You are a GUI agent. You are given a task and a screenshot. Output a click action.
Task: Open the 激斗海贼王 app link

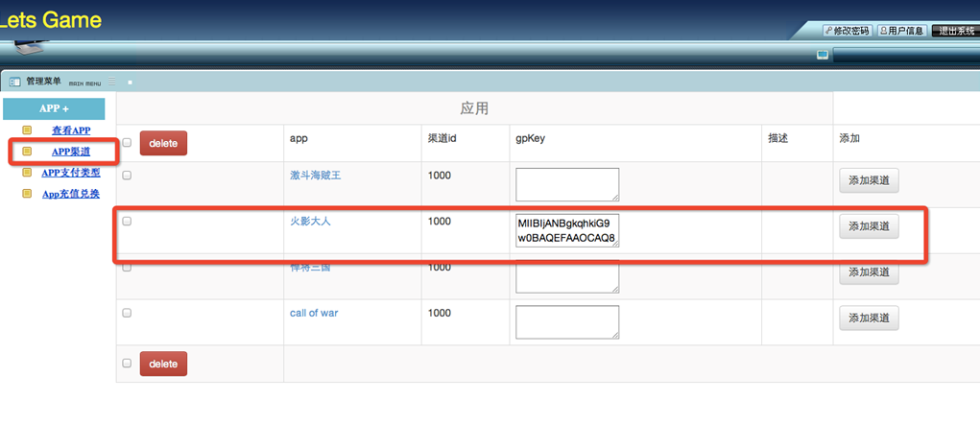[x=315, y=176]
